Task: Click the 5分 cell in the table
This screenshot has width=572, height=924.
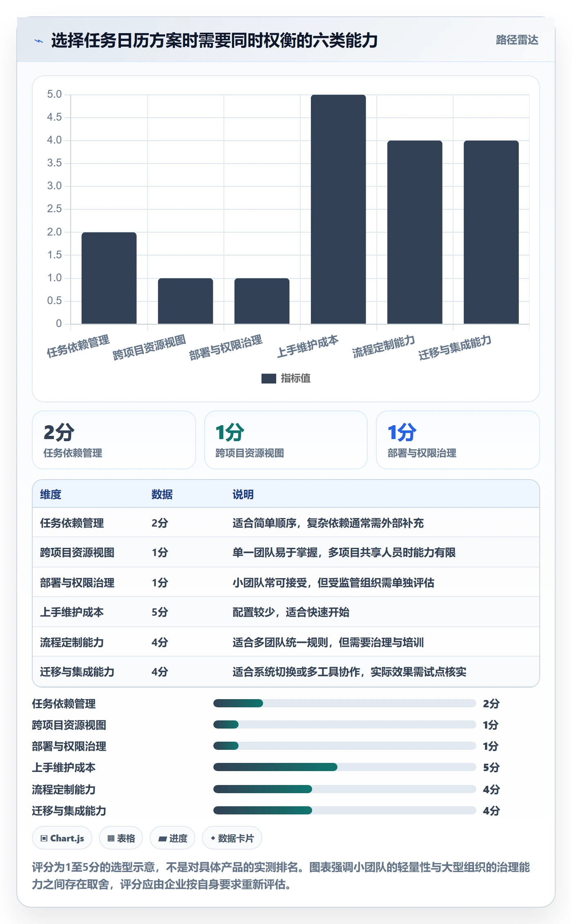Action: click(x=160, y=612)
